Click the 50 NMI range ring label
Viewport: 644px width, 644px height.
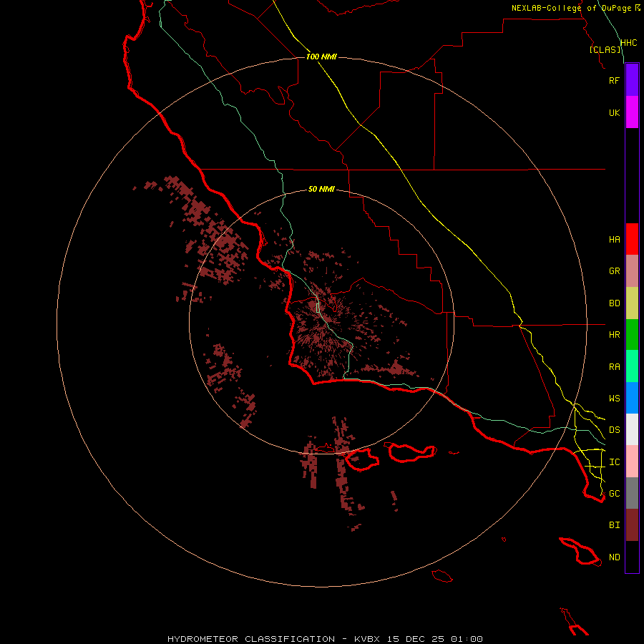tap(321, 190)
